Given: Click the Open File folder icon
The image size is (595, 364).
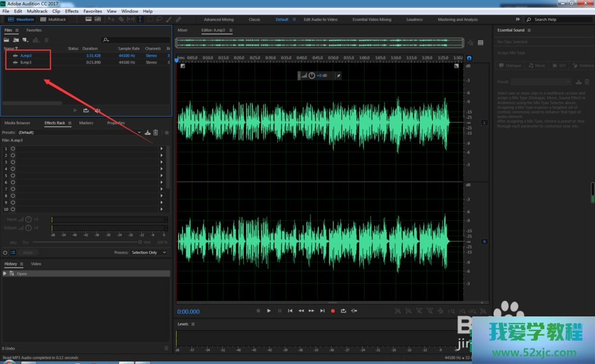Looking at the screenshot, I should (x=7, y=40).
